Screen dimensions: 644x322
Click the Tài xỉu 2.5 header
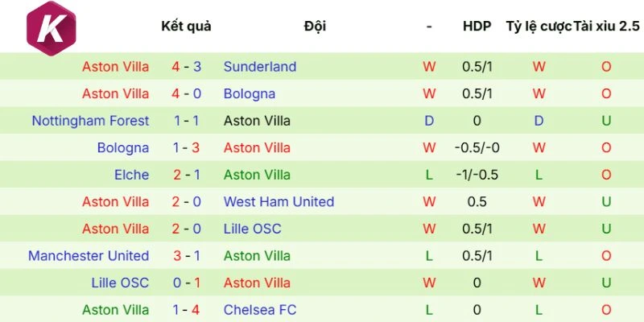(x=607, y=26)
